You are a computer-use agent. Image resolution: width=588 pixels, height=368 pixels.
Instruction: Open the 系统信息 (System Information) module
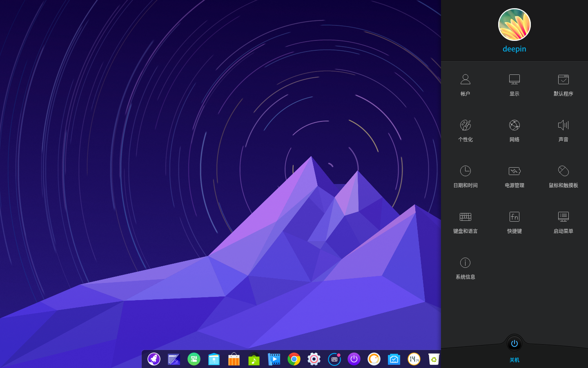click(x=465, y=268)
